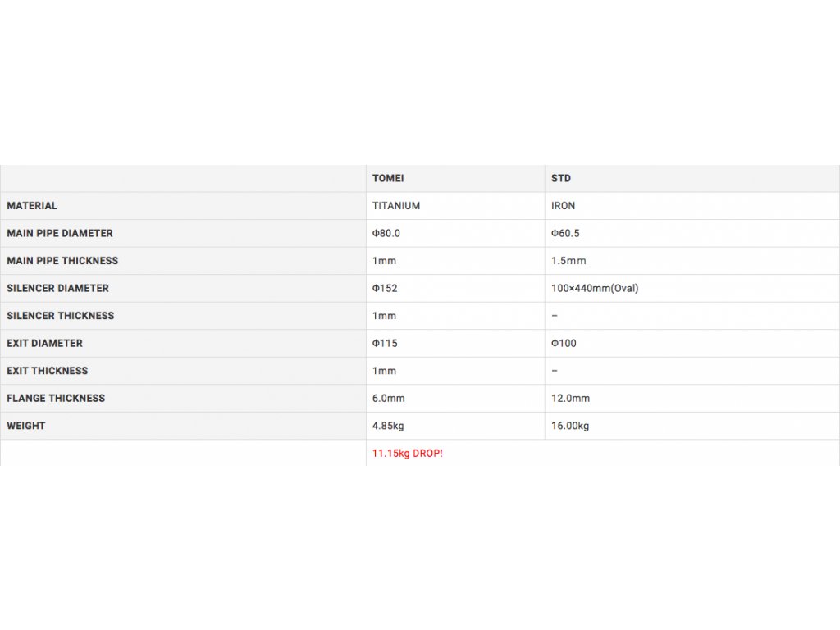
Task: Click the 12.0mm flange thickness value
Action: click(570, 398)
